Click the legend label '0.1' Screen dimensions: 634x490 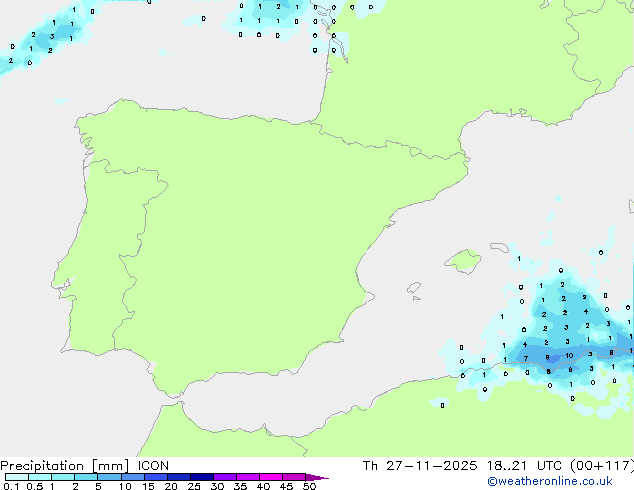click(11, 486)
